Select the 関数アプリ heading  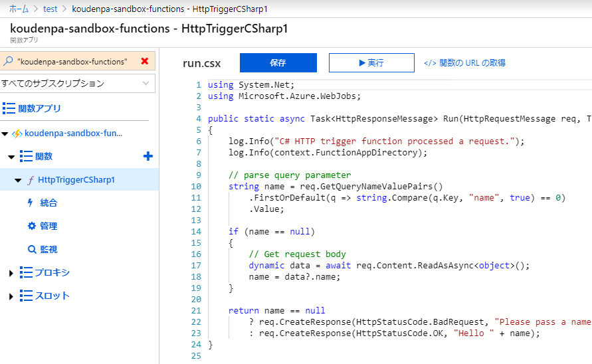(x=39, y=108)
